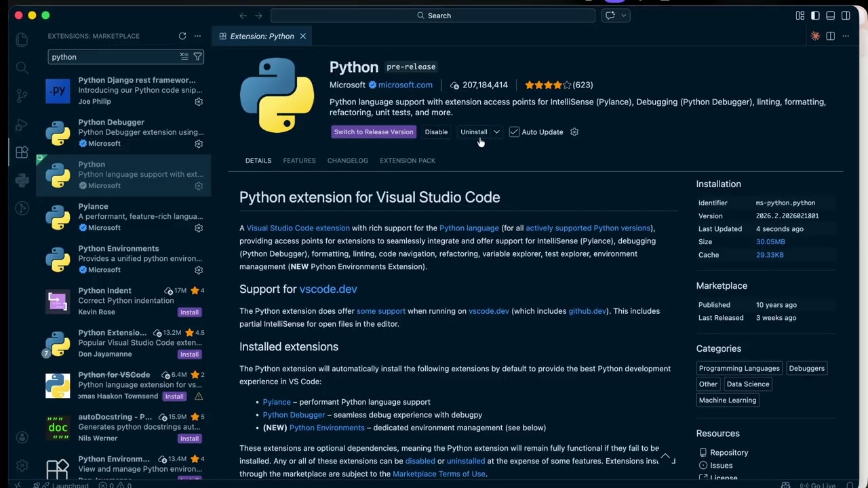Viewport: 868px width, 488px height.
Task: Click the Data Science category tag
Action: (x=748, y=384)
